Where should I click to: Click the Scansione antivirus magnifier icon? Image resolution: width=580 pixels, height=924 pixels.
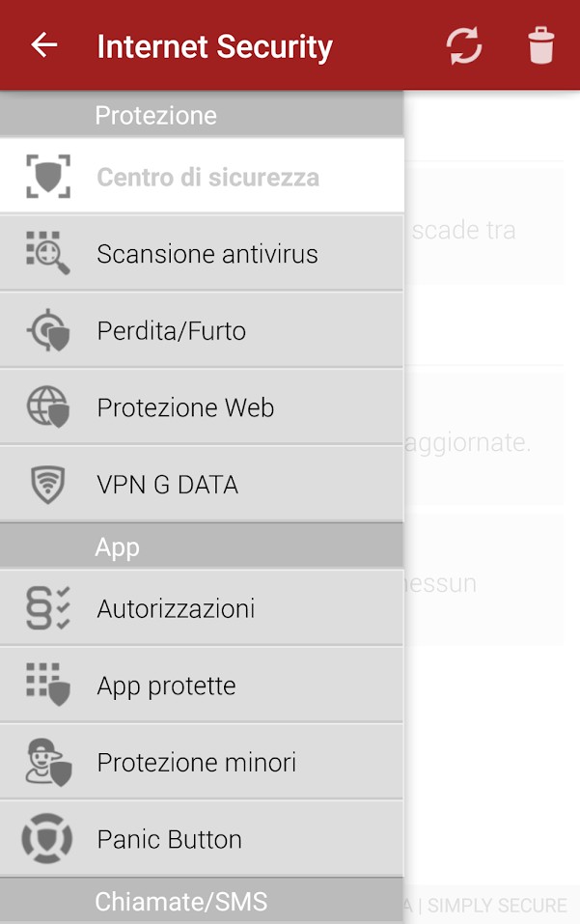[48, 253]
